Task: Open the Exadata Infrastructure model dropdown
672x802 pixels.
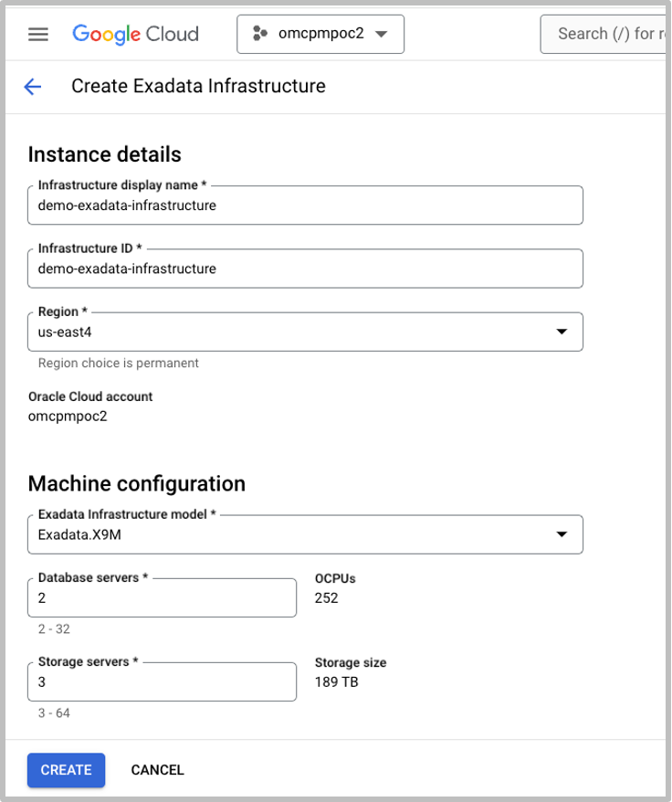Action: [x=562, y=534]
